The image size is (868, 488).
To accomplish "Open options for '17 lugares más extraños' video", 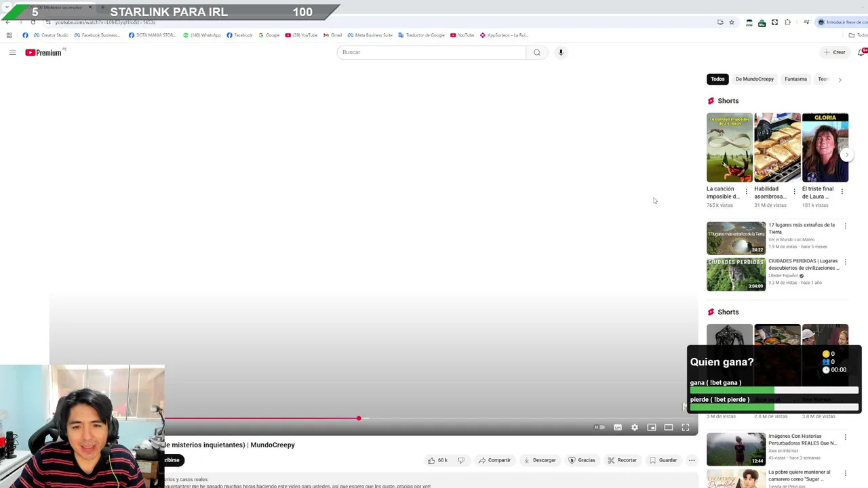I will (845, 226).
